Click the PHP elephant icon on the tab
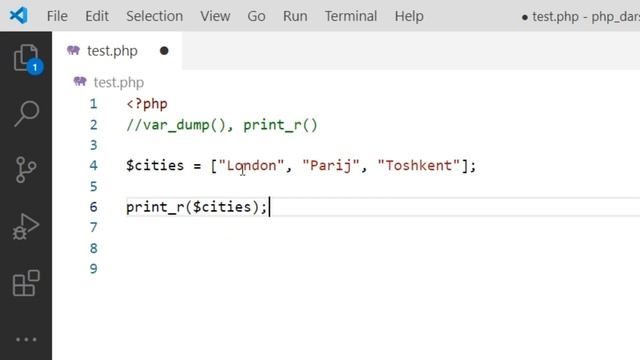 tap(73, 50)
